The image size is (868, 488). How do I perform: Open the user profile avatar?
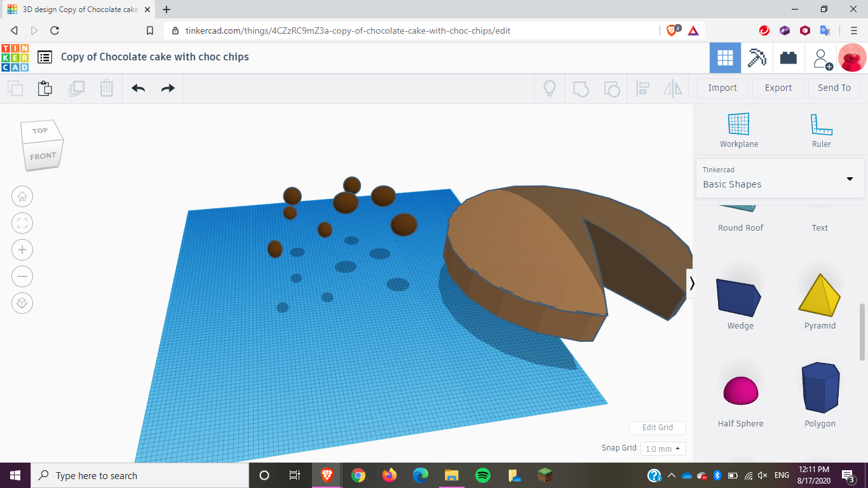tap(853, 58)
